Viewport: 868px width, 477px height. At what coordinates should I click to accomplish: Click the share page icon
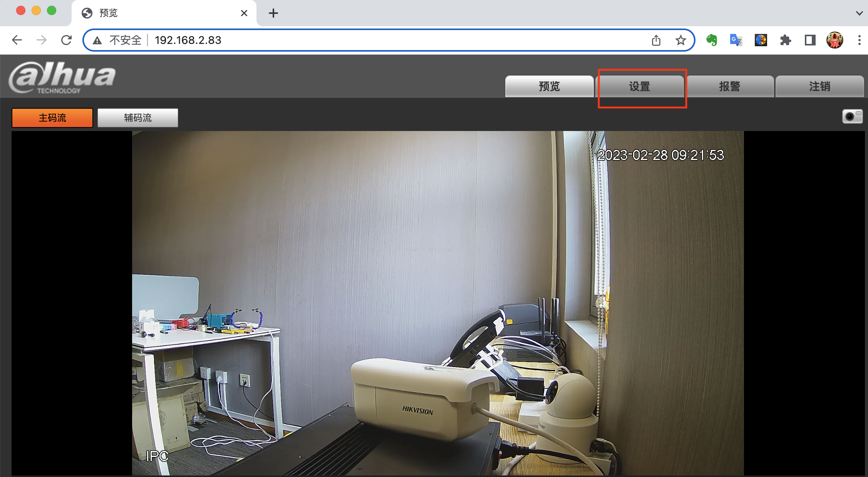tap(656, 40)
